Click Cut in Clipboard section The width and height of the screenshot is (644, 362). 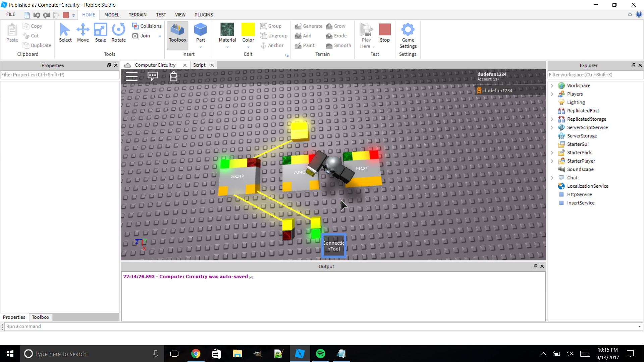coord(31,36)
